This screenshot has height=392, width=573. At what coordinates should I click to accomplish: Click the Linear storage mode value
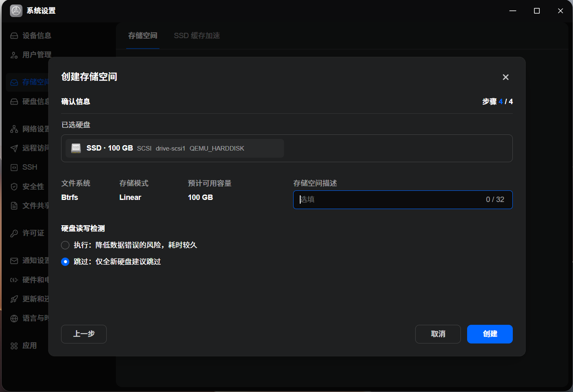130,197
